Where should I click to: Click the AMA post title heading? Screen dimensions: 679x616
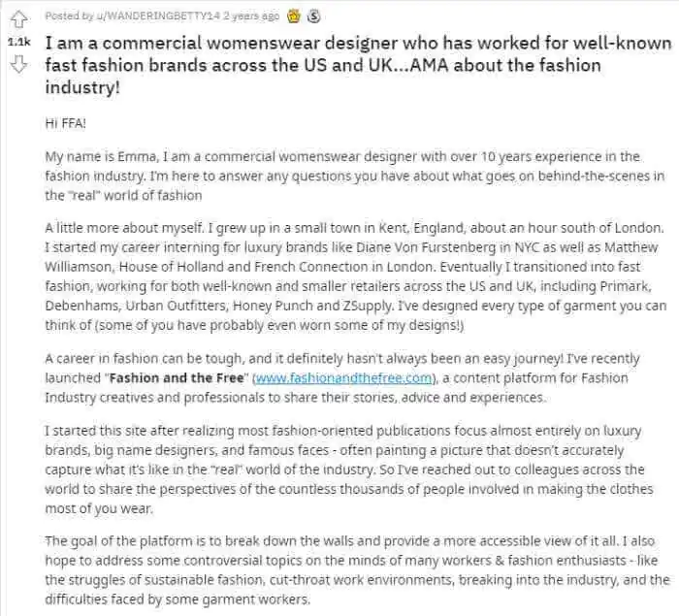[x=358, y=65]
